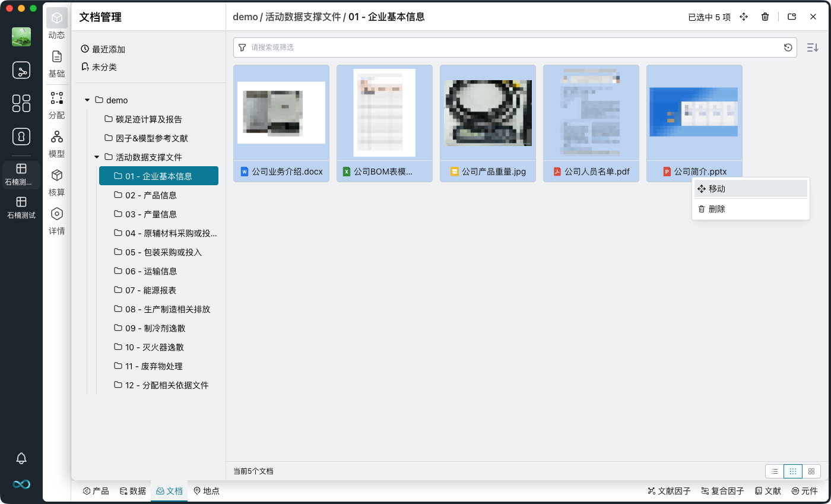The width and height of the screenshot is (831, 504).
Task: 切换到底部的「数据」标签
Action: tap(132, 491)
